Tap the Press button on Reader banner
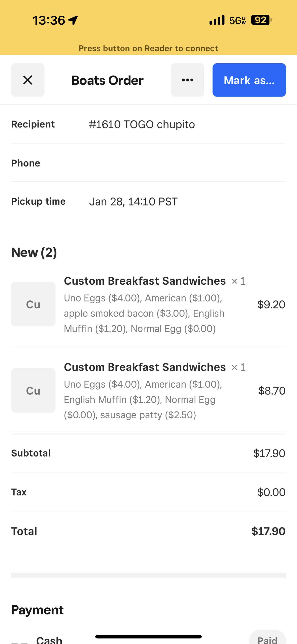297x644 pixels. (148, 48)
